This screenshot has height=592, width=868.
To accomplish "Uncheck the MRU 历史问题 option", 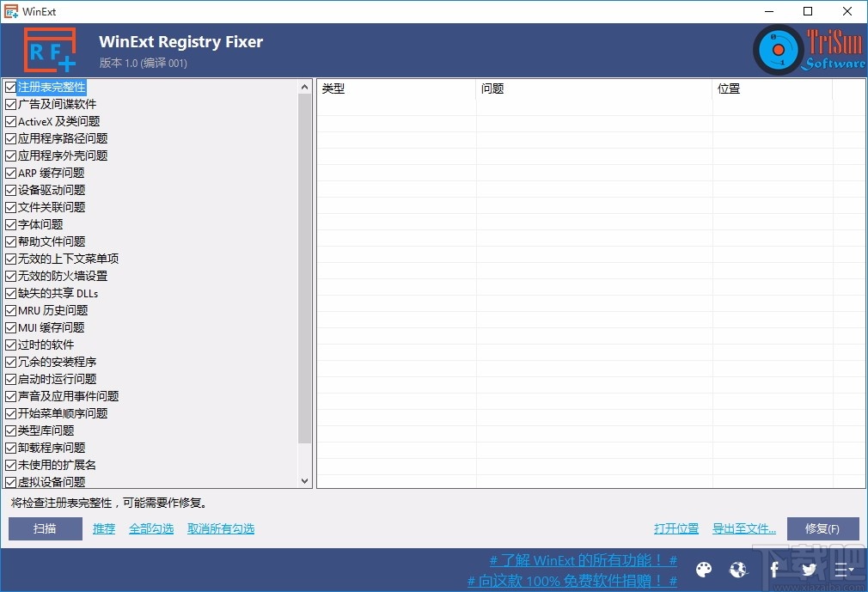I will pyautogui.click(x=9, y=310).
